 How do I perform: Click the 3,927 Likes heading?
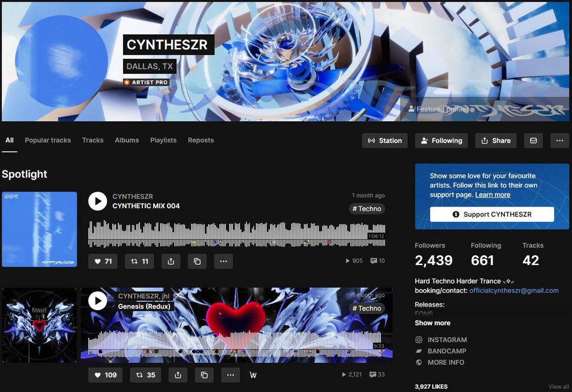pos(431,386)
